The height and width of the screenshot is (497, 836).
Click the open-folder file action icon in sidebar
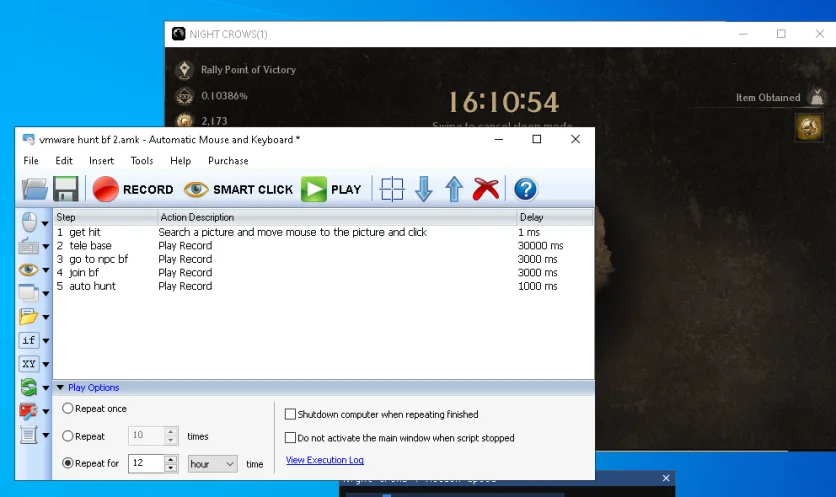pos(28,316)
